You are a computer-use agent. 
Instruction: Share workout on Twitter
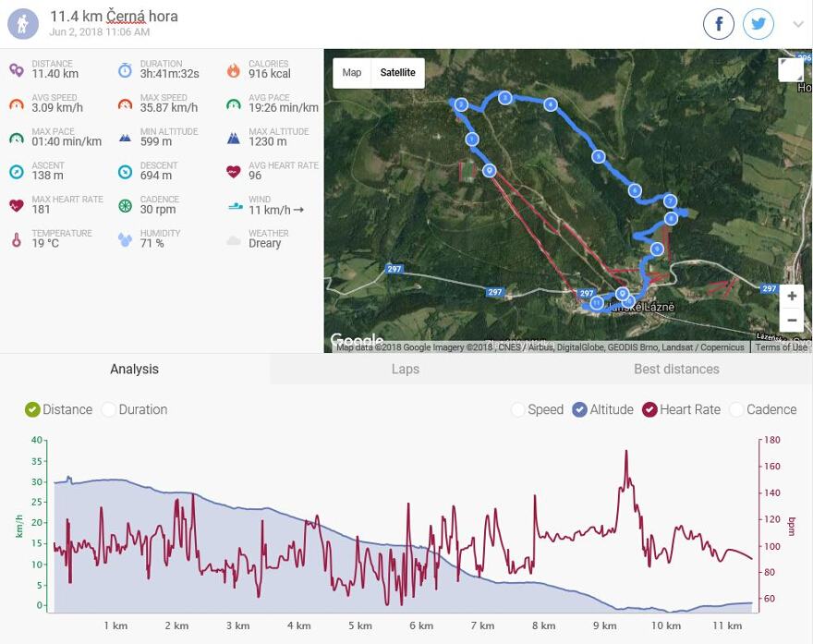758,24
